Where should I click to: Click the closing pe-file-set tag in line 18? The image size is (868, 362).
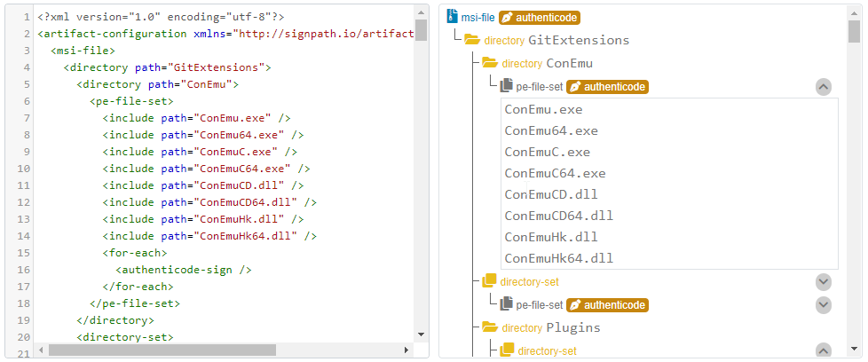[x=135, y=303]
